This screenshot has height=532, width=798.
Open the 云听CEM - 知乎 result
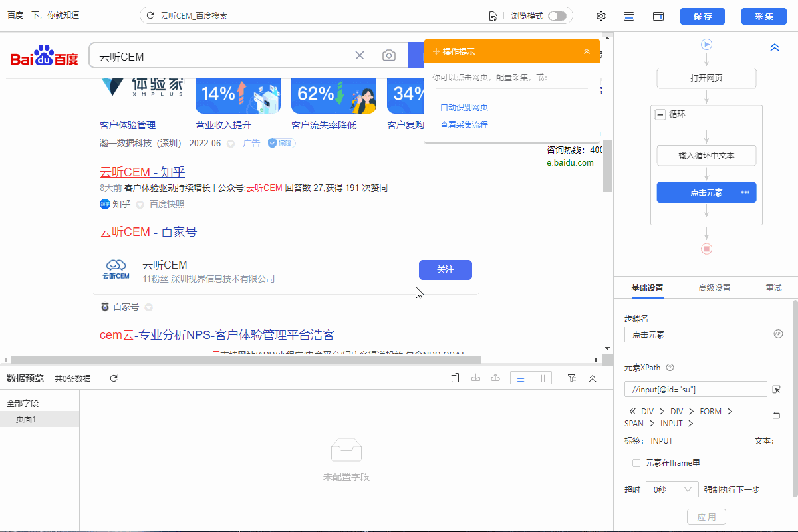coord(142,172)
